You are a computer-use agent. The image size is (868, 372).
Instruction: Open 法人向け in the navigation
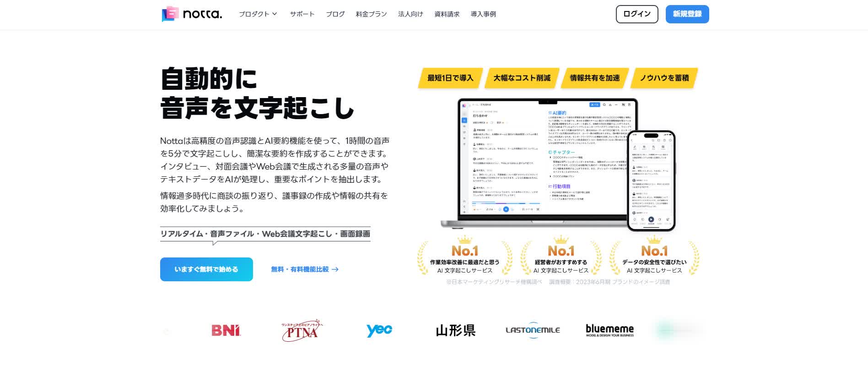pos(410,14)
